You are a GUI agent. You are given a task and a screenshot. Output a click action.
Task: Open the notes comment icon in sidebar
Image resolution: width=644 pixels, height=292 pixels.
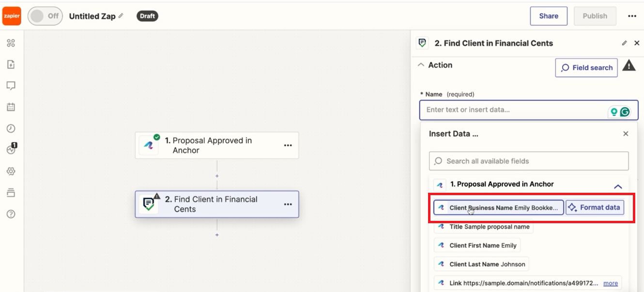point(11,86)
